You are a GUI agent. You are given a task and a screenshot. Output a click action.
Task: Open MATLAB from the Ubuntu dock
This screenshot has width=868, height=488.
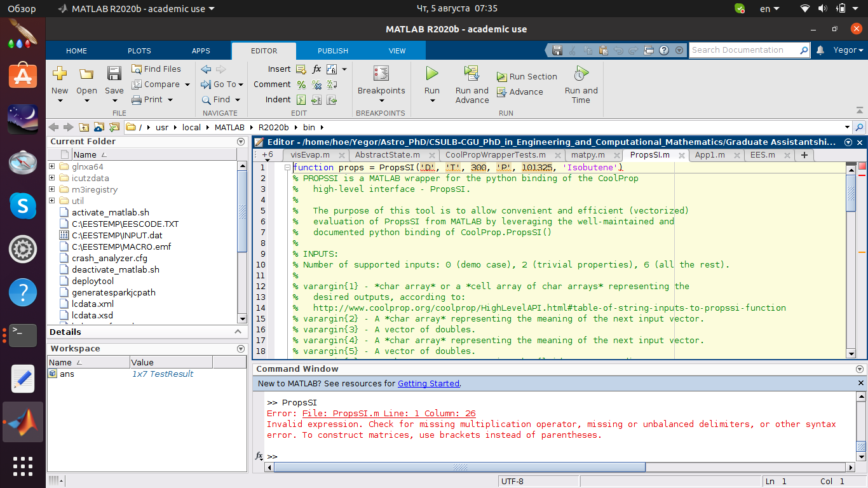[23, 422]
